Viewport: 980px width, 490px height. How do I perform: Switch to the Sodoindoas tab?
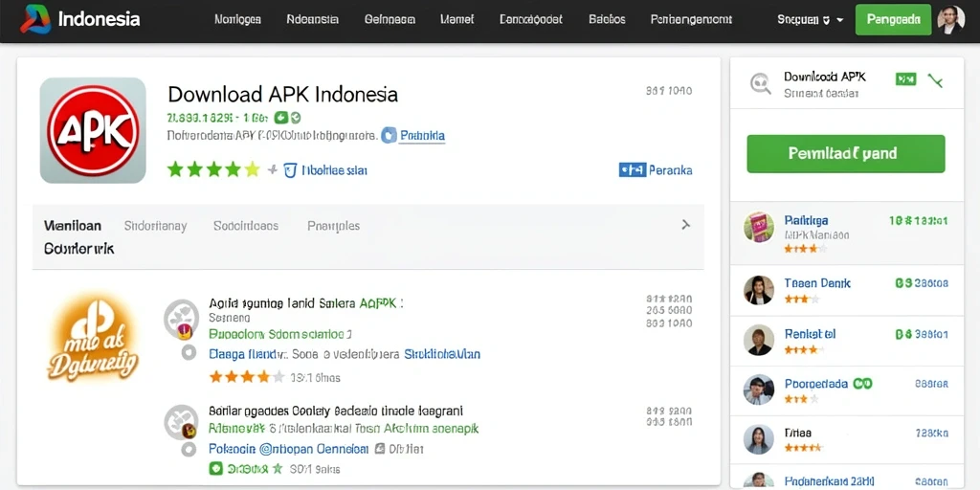[x=246, y=226]
